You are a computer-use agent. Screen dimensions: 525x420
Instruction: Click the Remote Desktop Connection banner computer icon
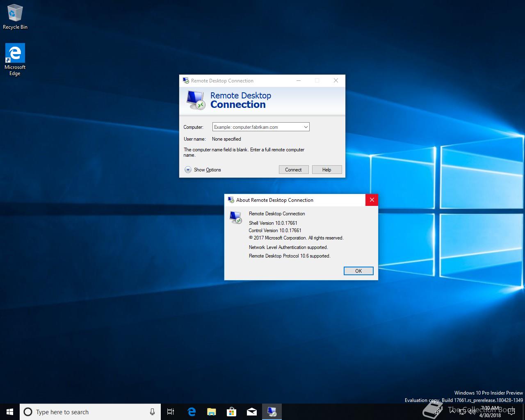click(196, 100)
